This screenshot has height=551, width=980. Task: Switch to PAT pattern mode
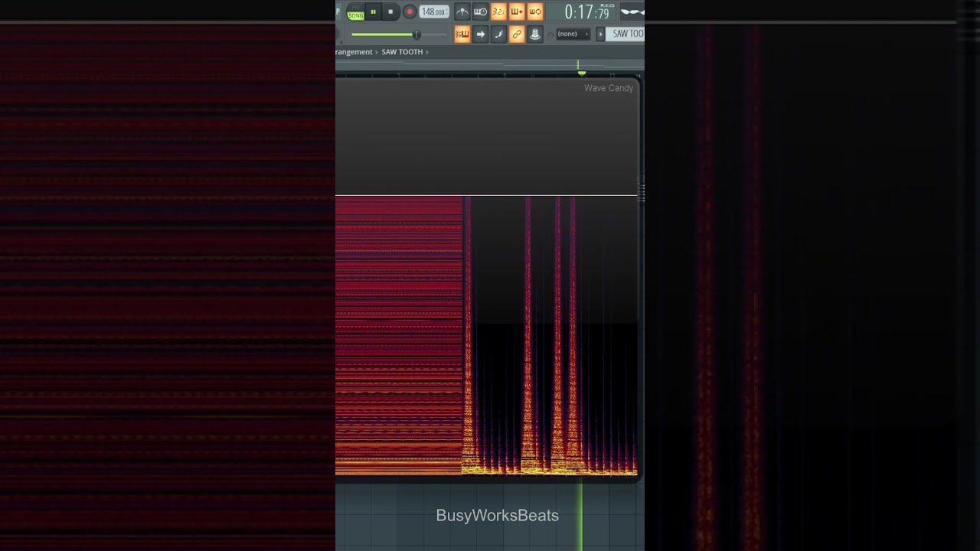[x=355, y=7]
